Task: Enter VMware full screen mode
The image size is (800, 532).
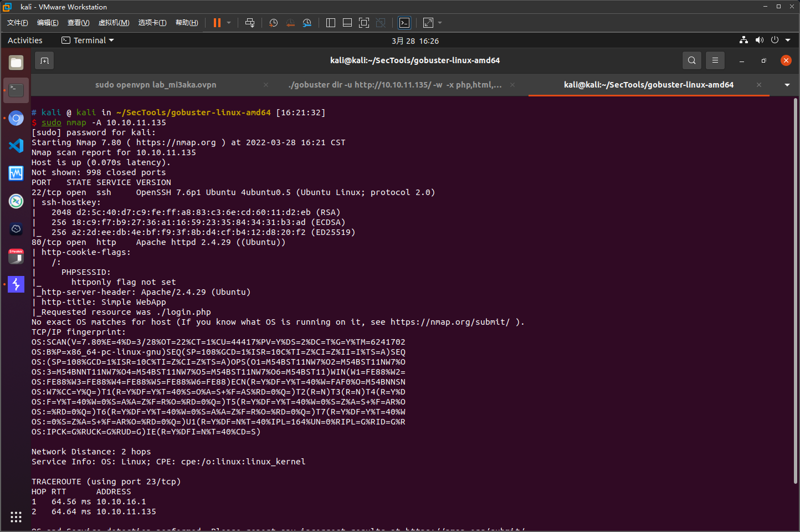Action: point(364,23)
